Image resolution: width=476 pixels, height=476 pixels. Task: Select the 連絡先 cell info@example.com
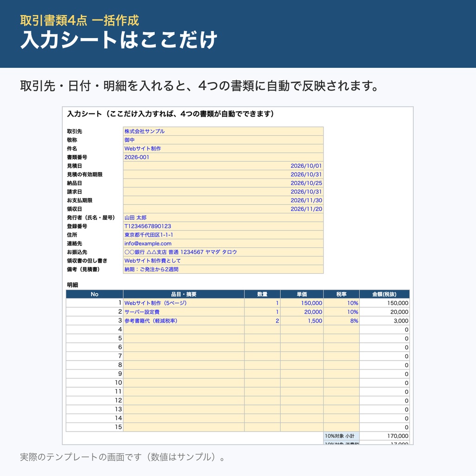tap(223, 244)
